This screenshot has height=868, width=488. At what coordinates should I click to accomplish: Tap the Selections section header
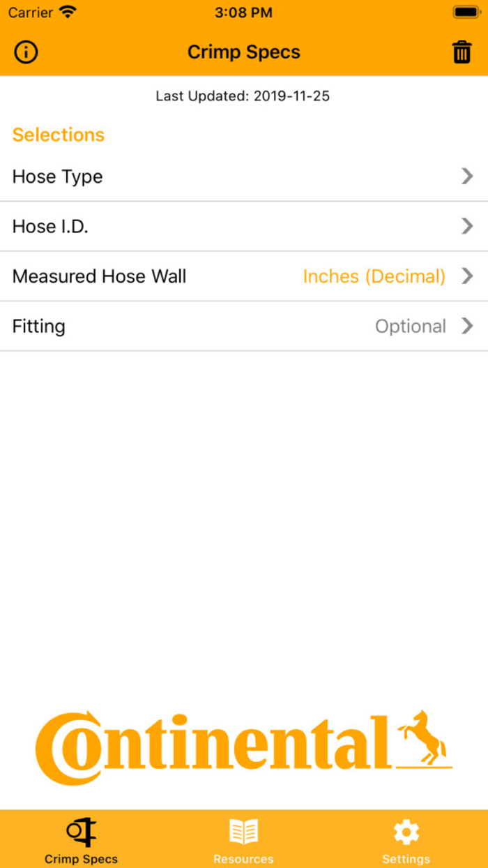click(x=59, y=135)
